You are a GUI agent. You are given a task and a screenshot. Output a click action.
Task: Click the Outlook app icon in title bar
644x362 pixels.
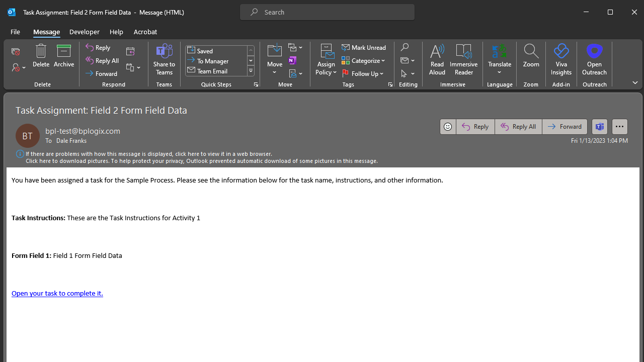pos(12,12)
